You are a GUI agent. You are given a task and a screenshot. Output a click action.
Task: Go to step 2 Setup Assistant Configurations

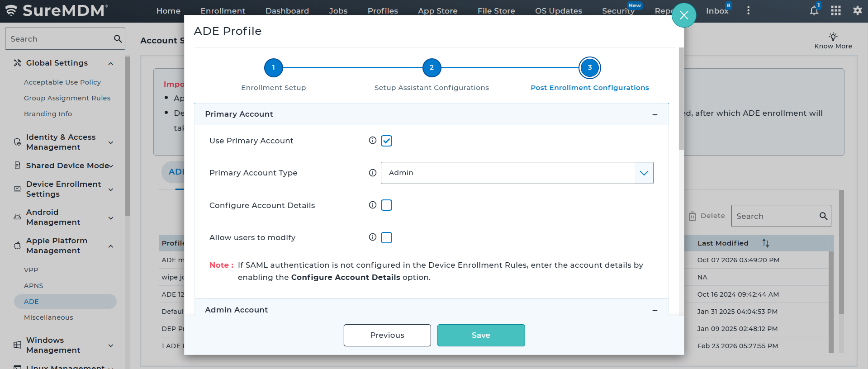click(x=432, y=68)
